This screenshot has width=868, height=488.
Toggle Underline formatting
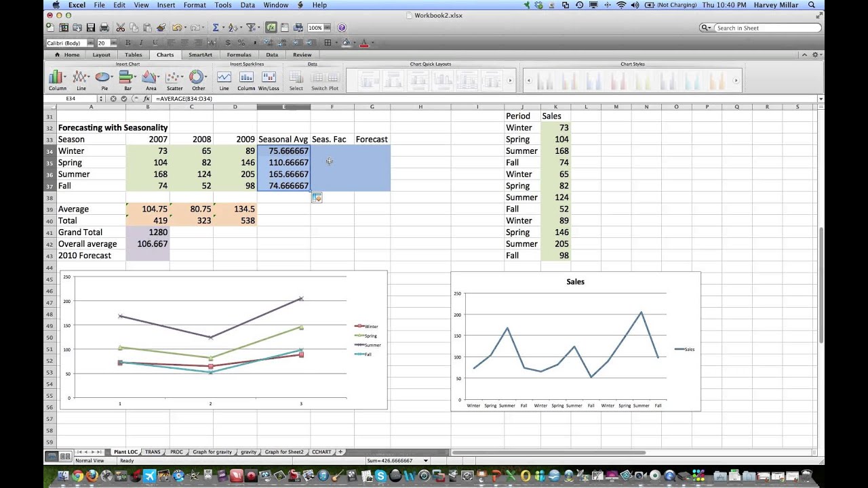click(x=155, y=43)
